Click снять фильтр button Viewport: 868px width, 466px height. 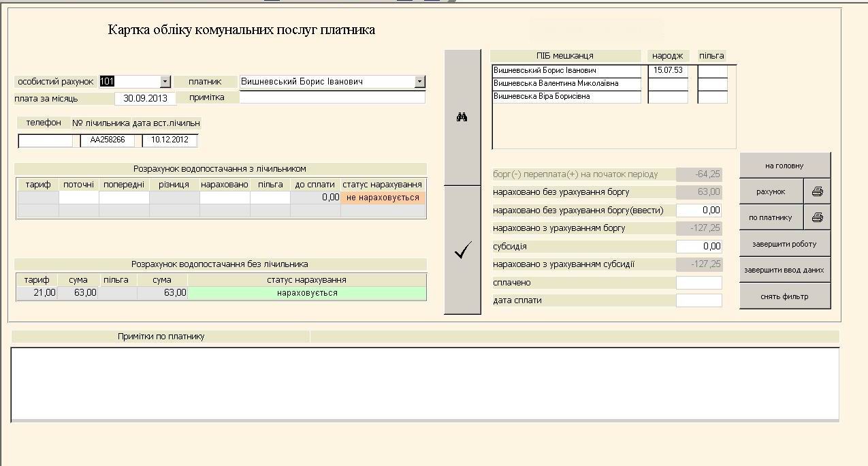(x=785, y=296)
